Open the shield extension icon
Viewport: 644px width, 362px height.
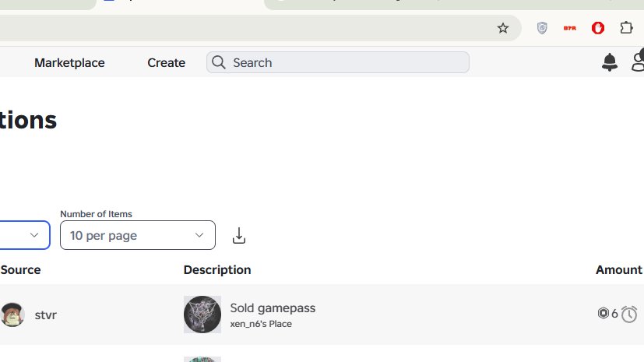pyautogui.click(x=542, y=28)
